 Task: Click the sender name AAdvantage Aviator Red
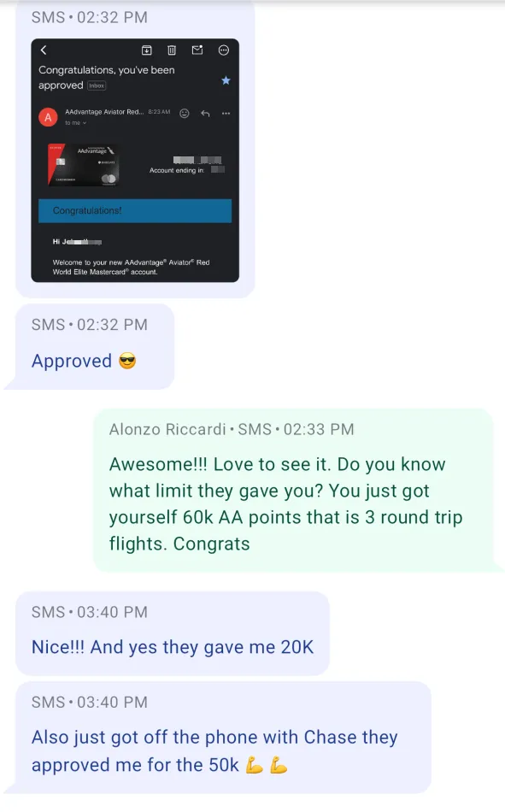[104, 112]
